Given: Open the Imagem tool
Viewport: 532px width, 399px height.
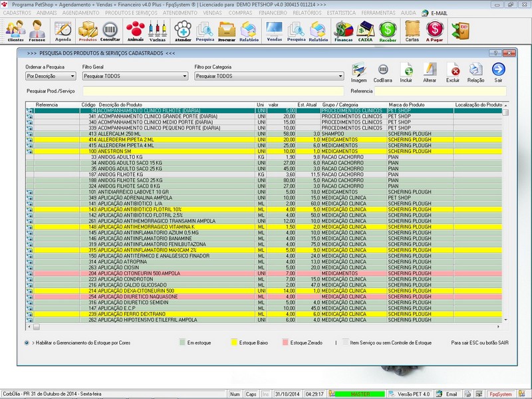Looking at the screenshot, I should (359, 70).
